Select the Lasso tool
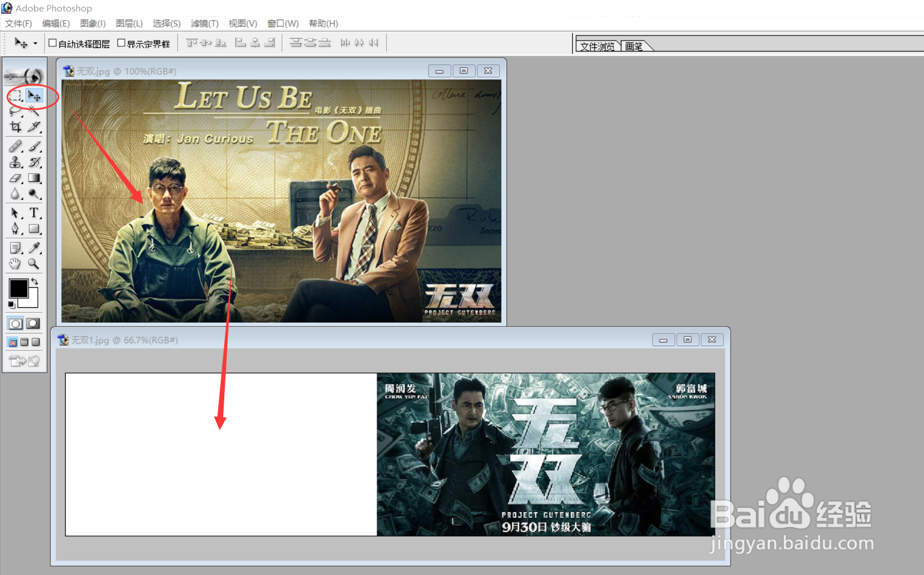Screen dimensions: 924x575 click(x=15, y=111)
